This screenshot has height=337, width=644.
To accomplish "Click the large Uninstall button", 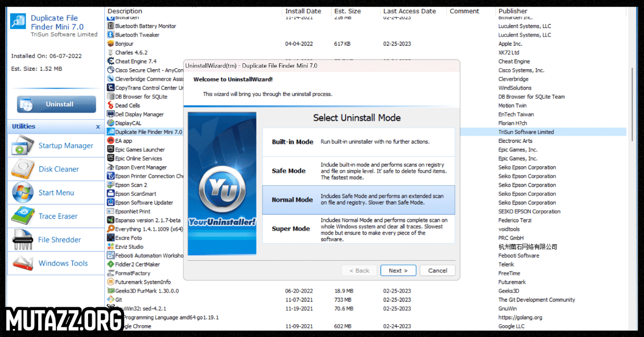I will pos(55,104).
